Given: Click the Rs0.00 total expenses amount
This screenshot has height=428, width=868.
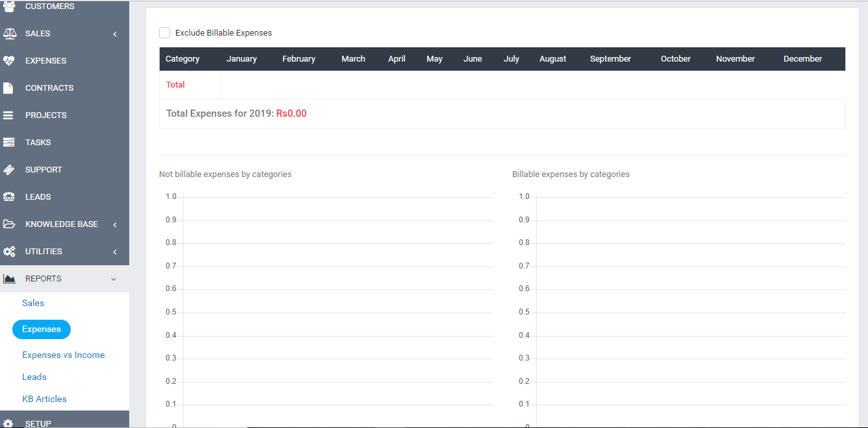Looking at the screenshot, I should click(x=291, y=113).
